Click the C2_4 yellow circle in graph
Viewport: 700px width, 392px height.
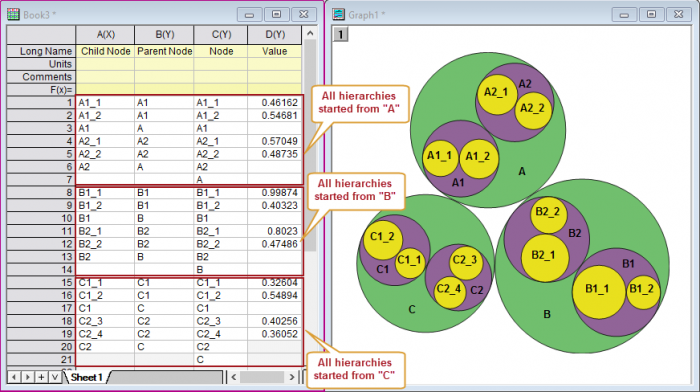pyautogui.click(x=450, y=292)
